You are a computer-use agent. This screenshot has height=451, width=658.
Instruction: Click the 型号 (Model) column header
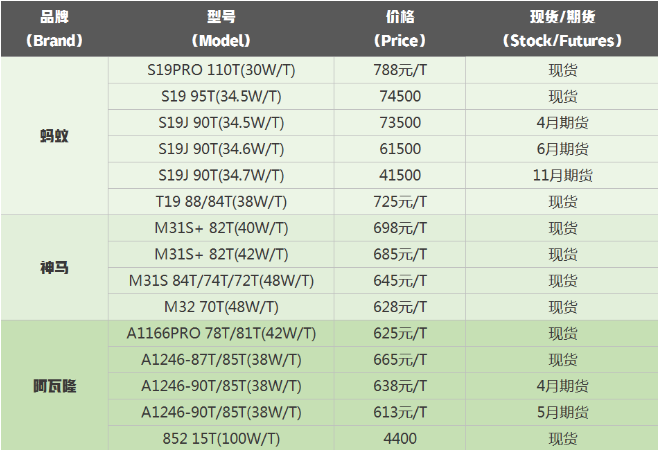click(221, 29)
